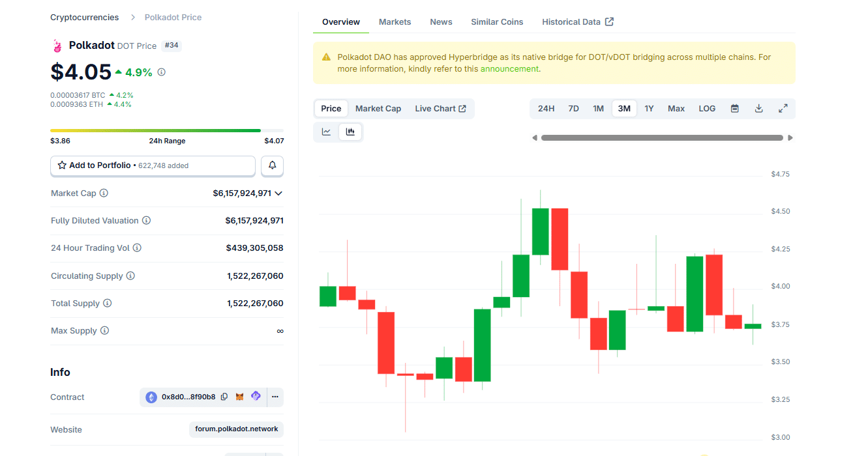Click the bell price alert icon
The width and height of the screenshot is (868, 456).
point(273,166)
